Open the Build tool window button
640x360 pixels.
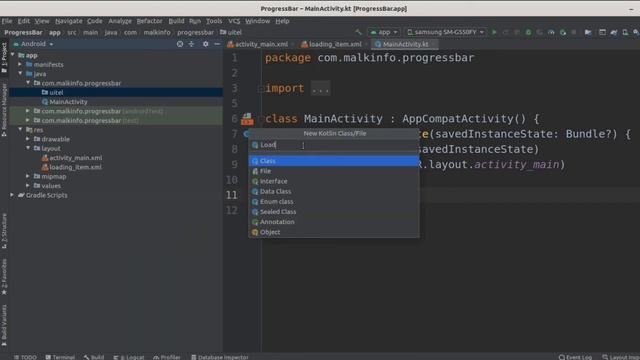click(94, 357)
